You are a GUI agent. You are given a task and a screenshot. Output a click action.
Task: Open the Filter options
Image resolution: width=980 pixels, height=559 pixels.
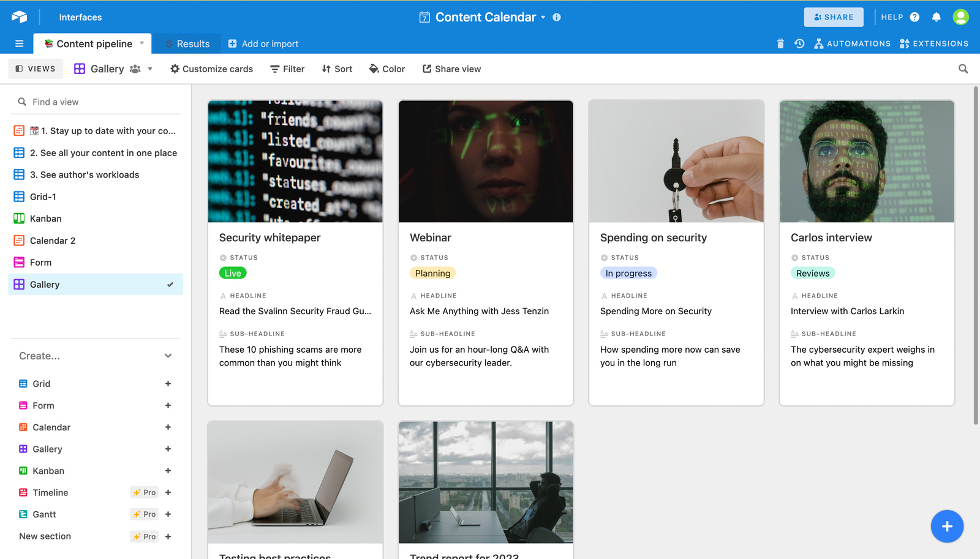(287, 69)
